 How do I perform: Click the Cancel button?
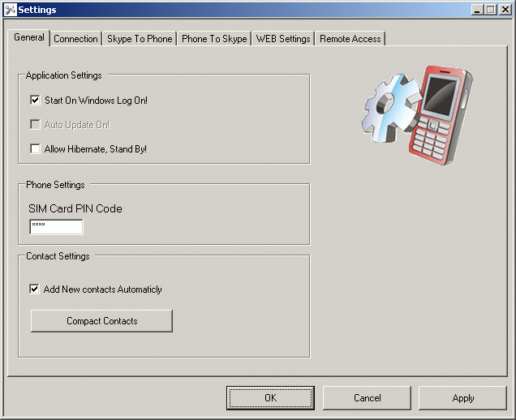pos(367,398)
